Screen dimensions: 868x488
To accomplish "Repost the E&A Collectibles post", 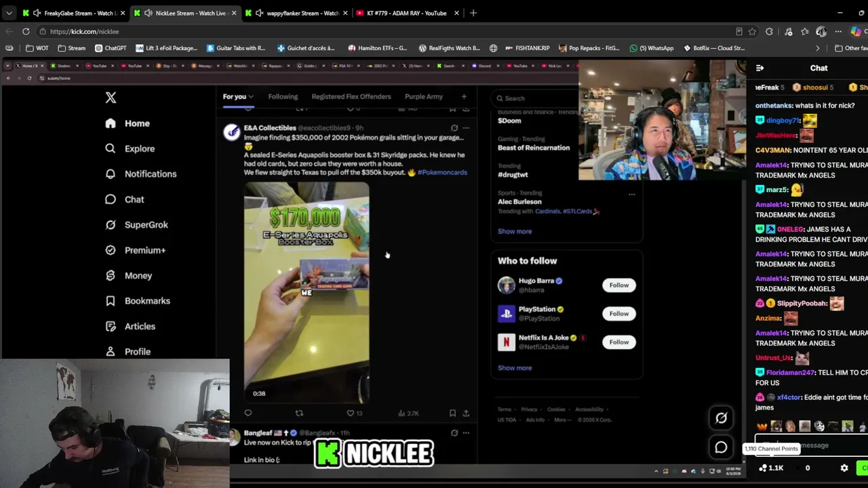I will coord(299,413).
